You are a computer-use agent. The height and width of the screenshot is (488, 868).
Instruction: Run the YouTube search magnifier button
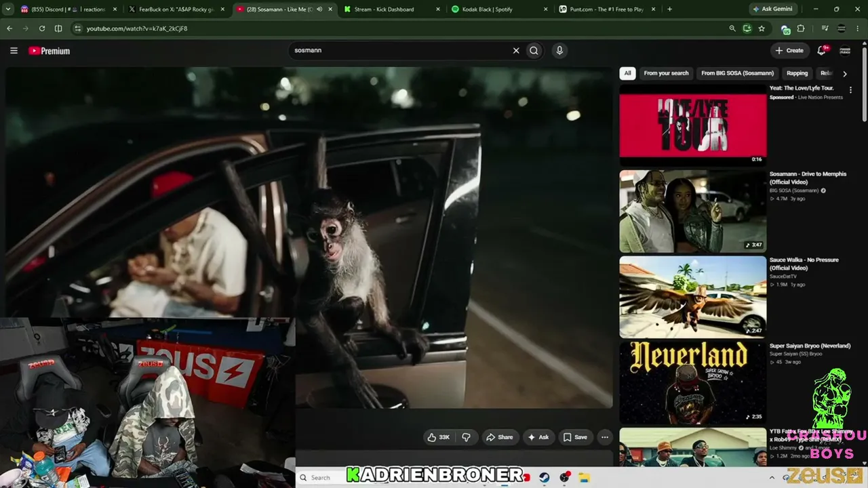coord(534,50)
